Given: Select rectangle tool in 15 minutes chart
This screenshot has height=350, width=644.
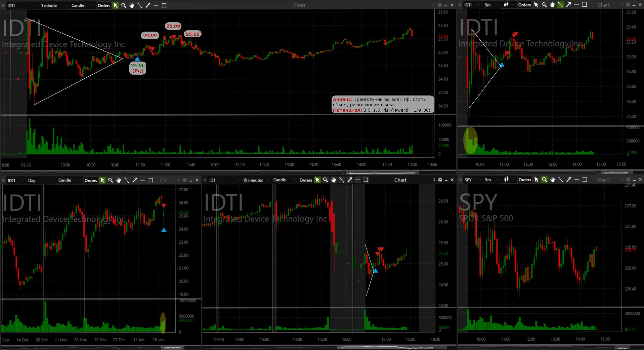Looking at the screenshot, I should pos(366,180).
